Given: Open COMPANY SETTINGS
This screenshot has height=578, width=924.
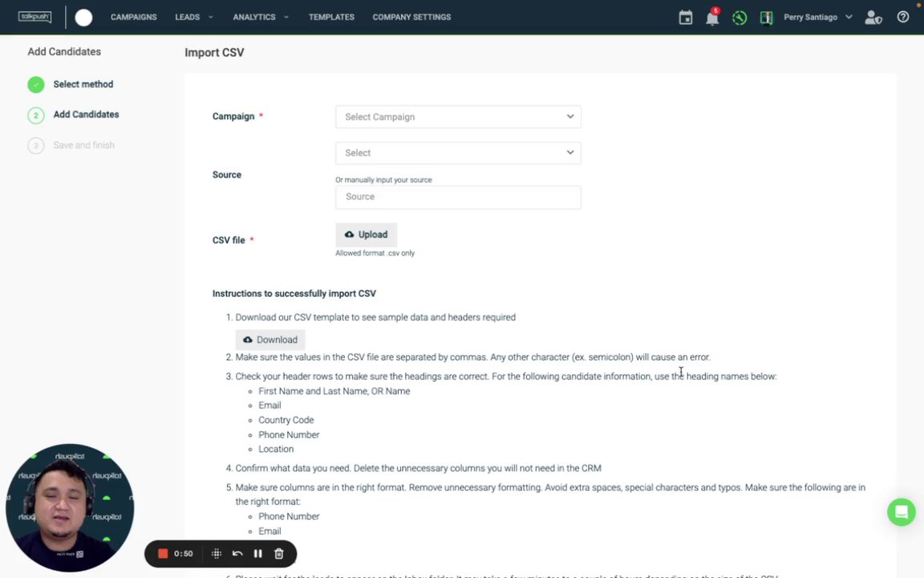Looking at the screenshot, I should pyautogui.click(x=411, y=17).
